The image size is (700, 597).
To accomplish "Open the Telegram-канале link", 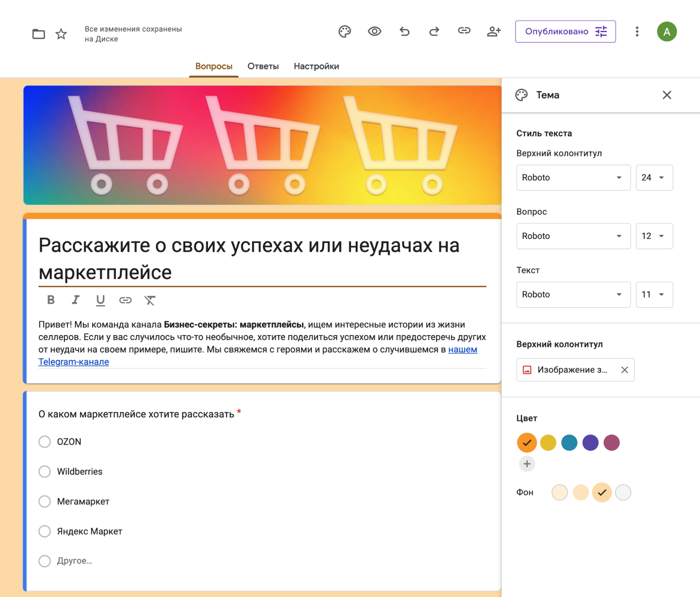I will (x=74, y=362).
